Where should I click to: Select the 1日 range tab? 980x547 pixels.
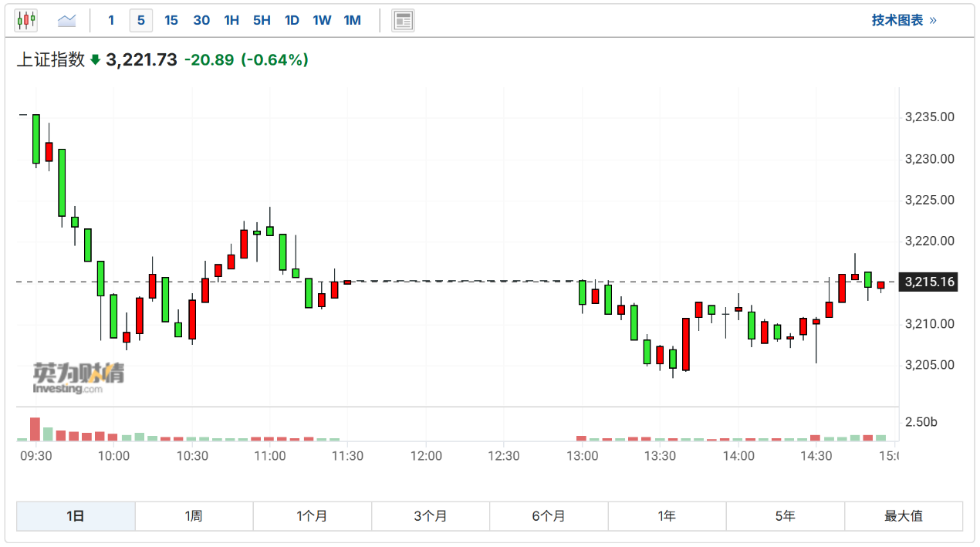76,516
